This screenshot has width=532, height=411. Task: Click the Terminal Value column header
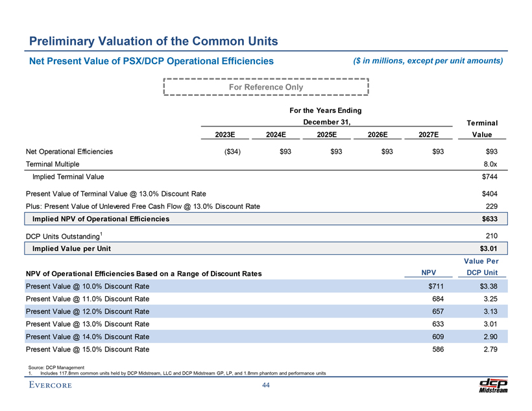click(x=481, y=128)
